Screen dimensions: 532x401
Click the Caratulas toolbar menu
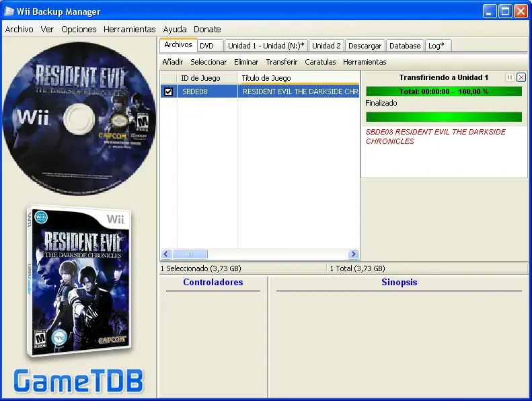(320, 62)
